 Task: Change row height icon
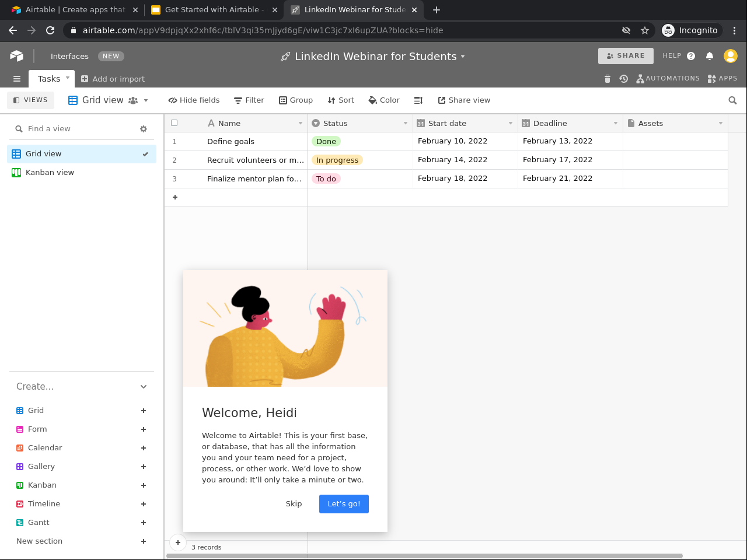(418, 100)
